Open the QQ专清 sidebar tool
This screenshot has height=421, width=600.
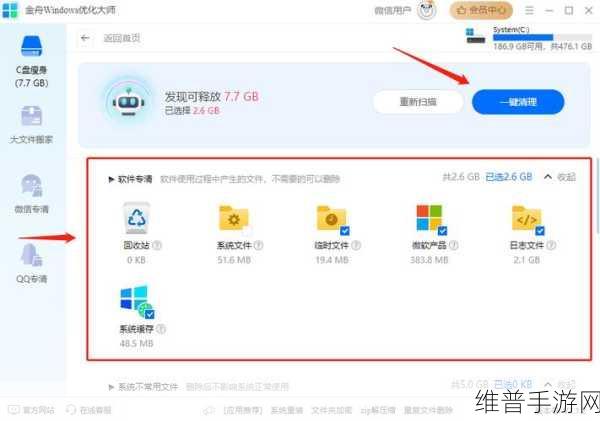[31, 264]
